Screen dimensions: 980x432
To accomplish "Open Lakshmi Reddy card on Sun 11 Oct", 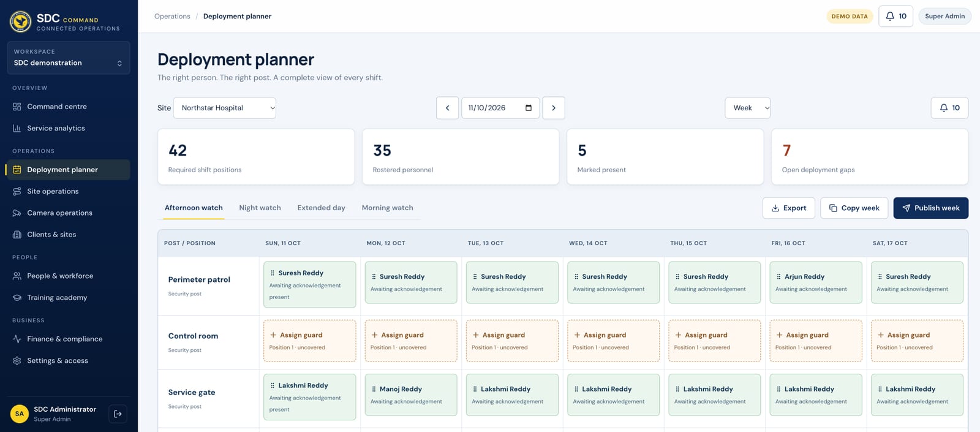I will pyautogui.click(x=310, y=397).
